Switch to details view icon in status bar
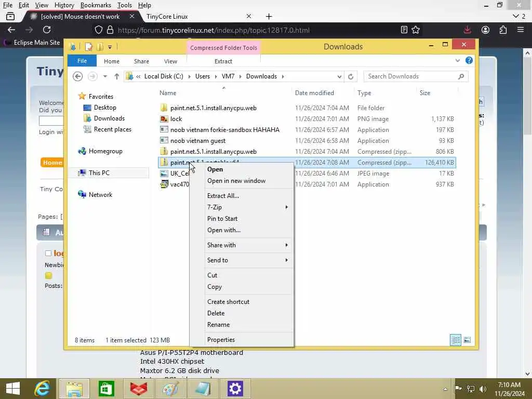Viewport: 532px width, 399px height. click(456, 340)
